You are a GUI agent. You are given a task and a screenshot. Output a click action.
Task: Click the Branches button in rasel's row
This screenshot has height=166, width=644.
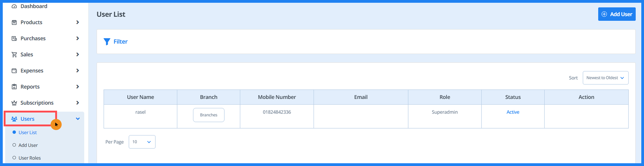pyautogui.click(x=209, y=115)
